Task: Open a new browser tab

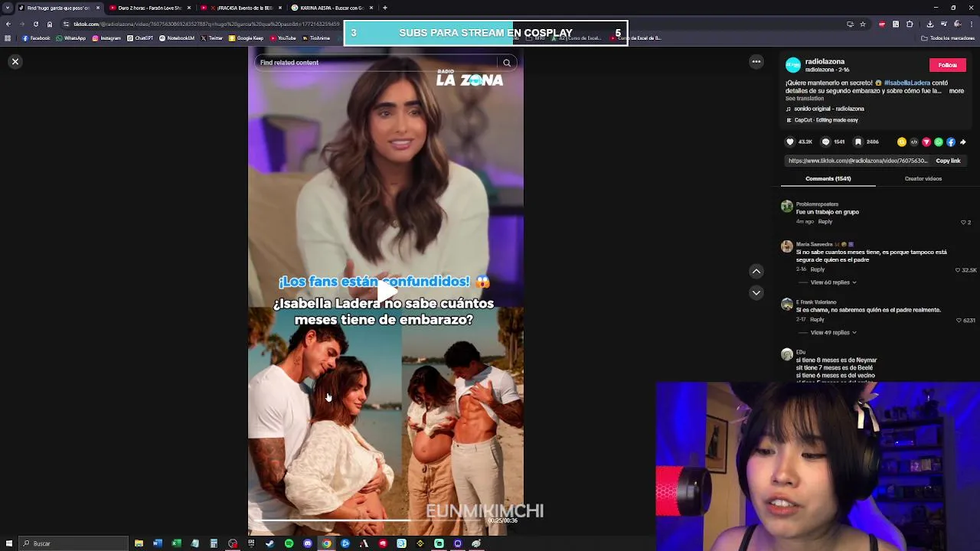Action: point(384,8)
